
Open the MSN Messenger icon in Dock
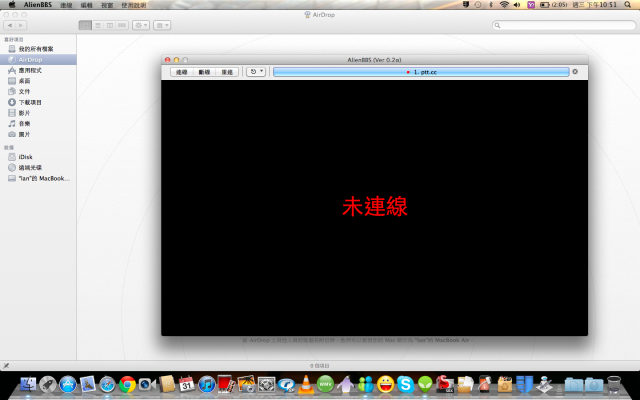(365, 384)
